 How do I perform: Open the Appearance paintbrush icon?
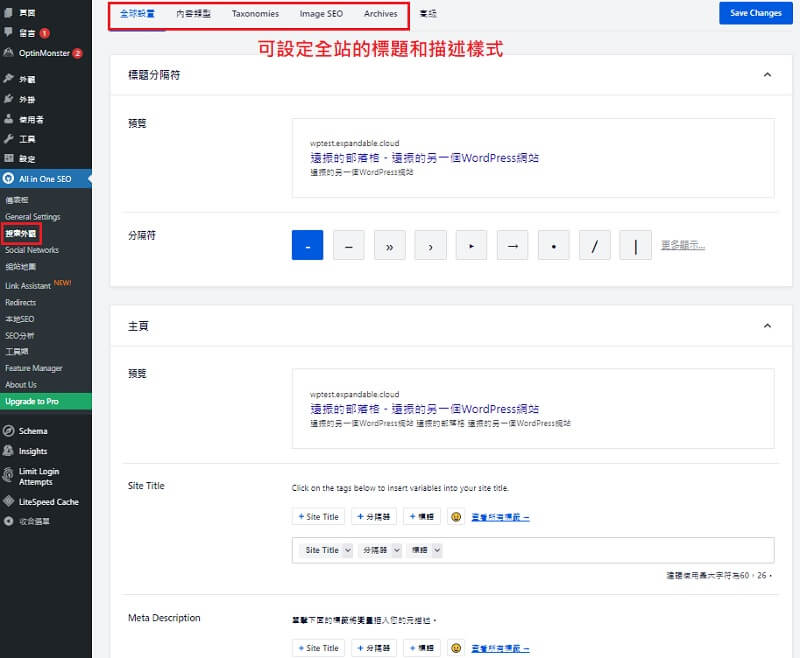pyautogui.click(x=8, y=79)
